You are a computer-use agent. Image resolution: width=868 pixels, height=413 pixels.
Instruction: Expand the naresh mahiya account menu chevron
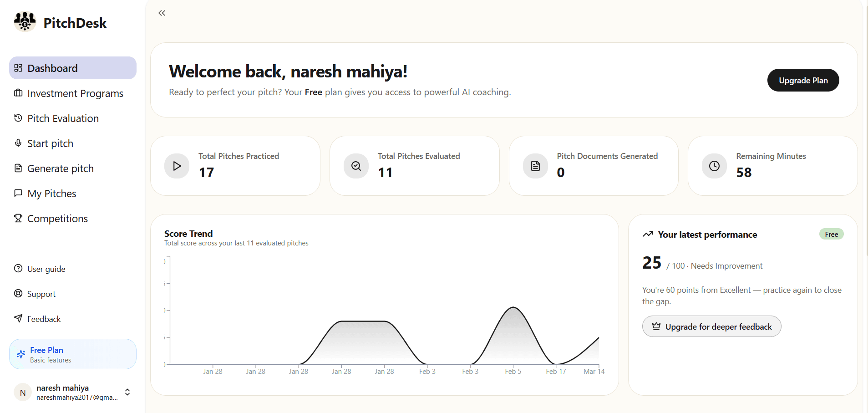[127, 392]
